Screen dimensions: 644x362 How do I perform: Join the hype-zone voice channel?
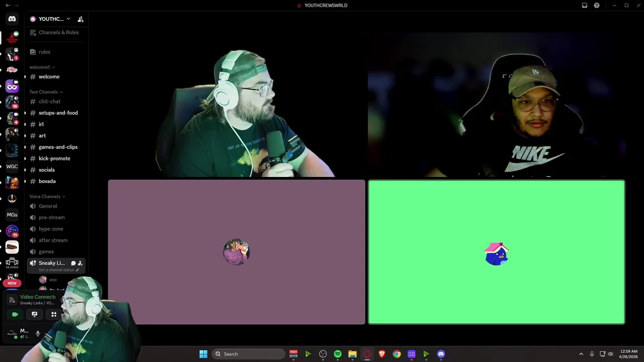pyautogui.click(x=56, y=229)
